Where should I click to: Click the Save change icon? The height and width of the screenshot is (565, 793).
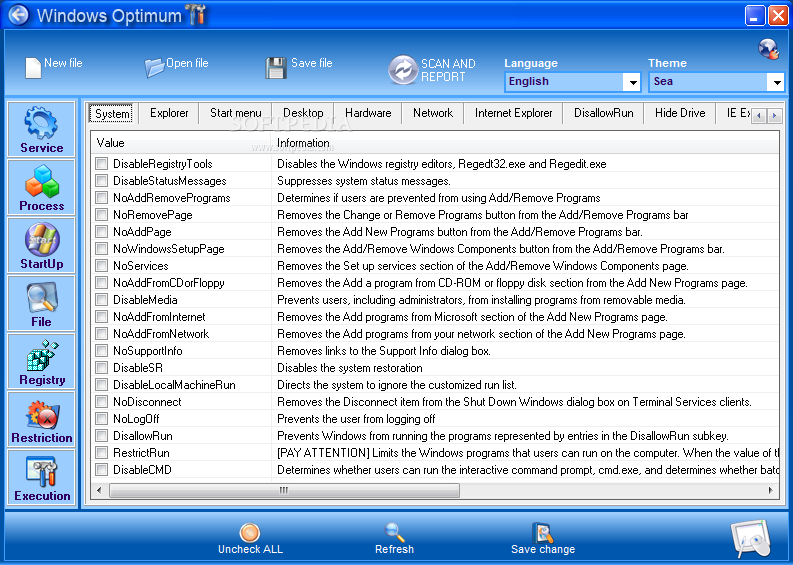point(543,532)
